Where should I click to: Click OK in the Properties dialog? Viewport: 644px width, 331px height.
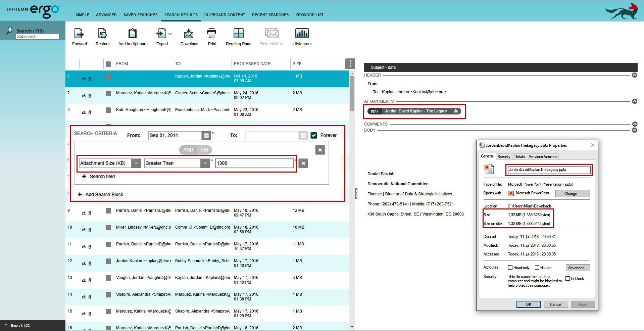click(x=529, y=304)
